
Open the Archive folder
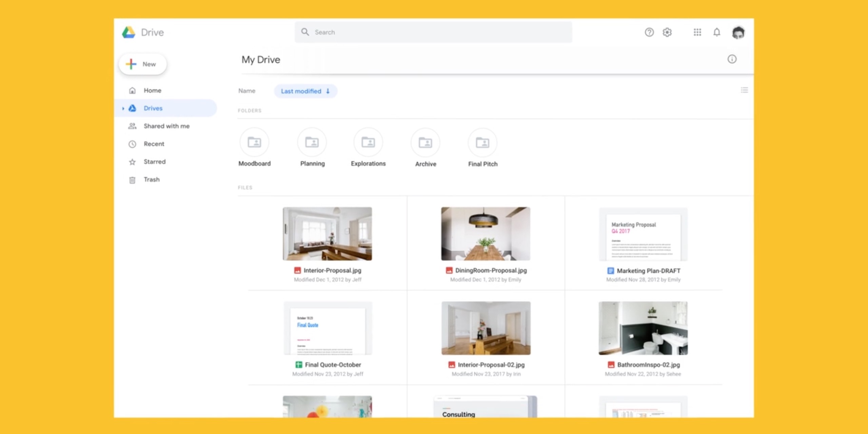click(x=426, y=142)
